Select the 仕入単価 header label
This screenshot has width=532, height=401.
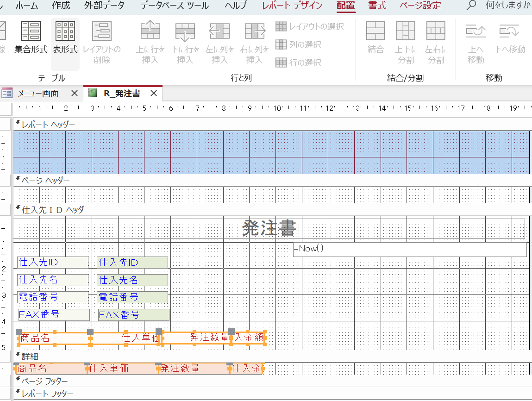point(125,338)
